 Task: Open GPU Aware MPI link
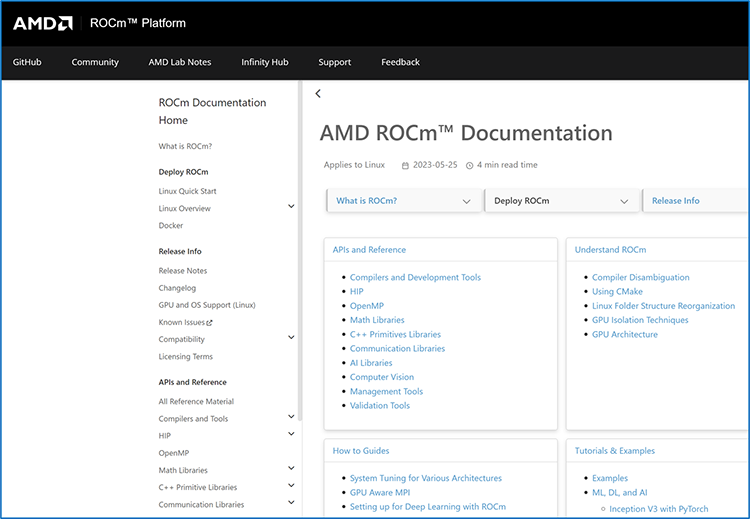point(380,492)
